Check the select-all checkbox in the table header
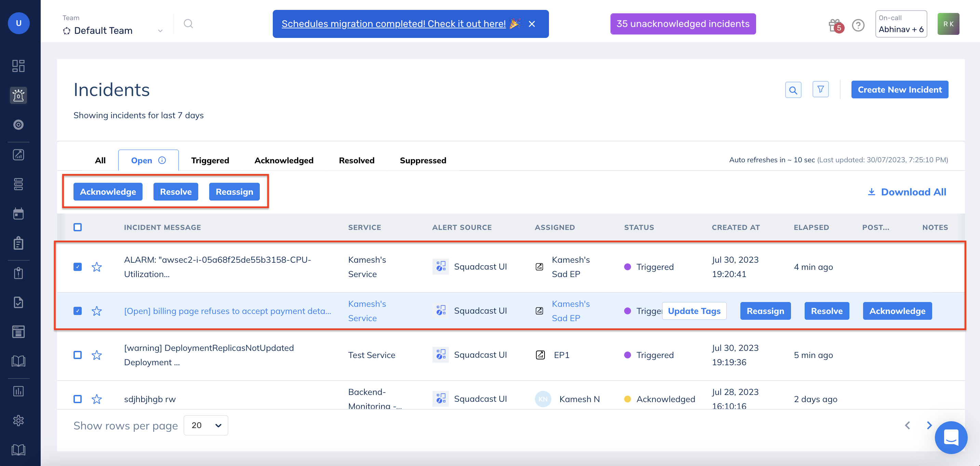The image size is (980, 466). pos(78,227)
